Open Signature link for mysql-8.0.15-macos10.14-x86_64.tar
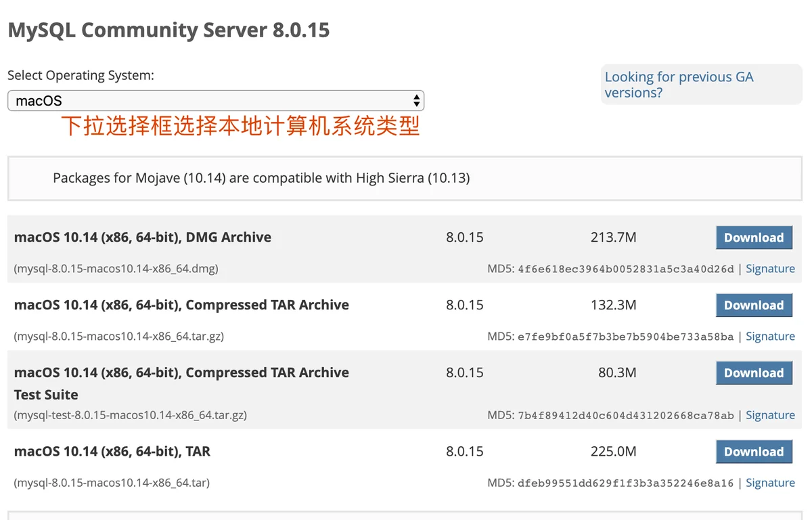This screenshot has width=812, height=520. tap(770, 483)
